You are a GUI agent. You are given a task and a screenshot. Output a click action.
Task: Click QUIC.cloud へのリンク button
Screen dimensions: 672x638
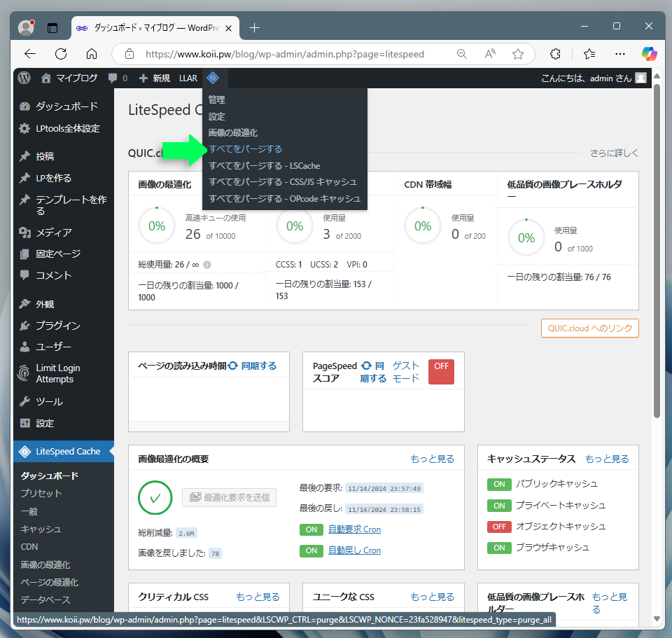coord(589,328)
